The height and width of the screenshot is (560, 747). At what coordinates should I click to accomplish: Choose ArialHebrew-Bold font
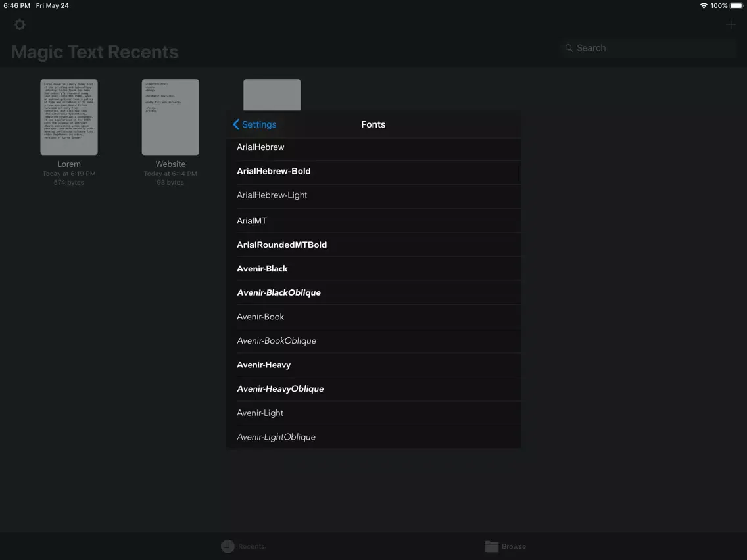click(x=373, y=171)
